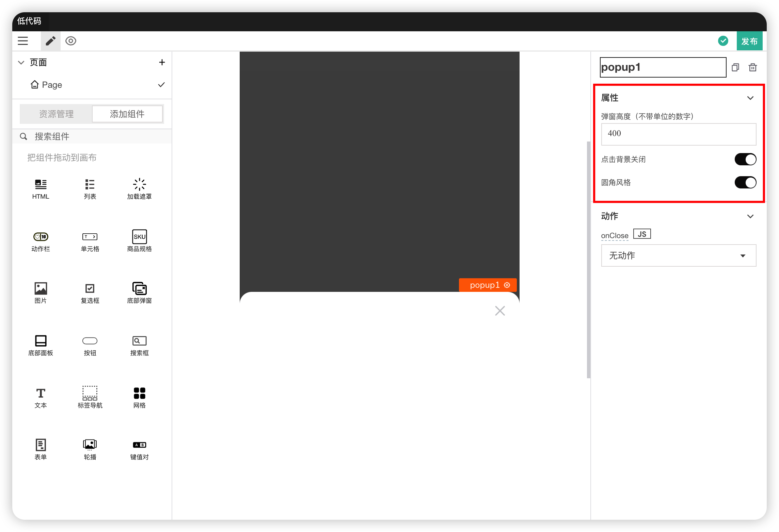Collapse the 动作 section chevron
This screenshot has height=532, width=779.
(x=750, y=216)
